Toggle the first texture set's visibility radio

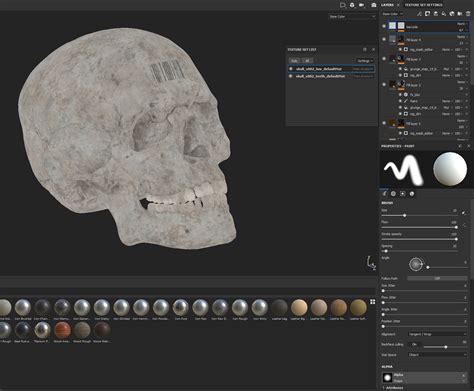(291, 69)
